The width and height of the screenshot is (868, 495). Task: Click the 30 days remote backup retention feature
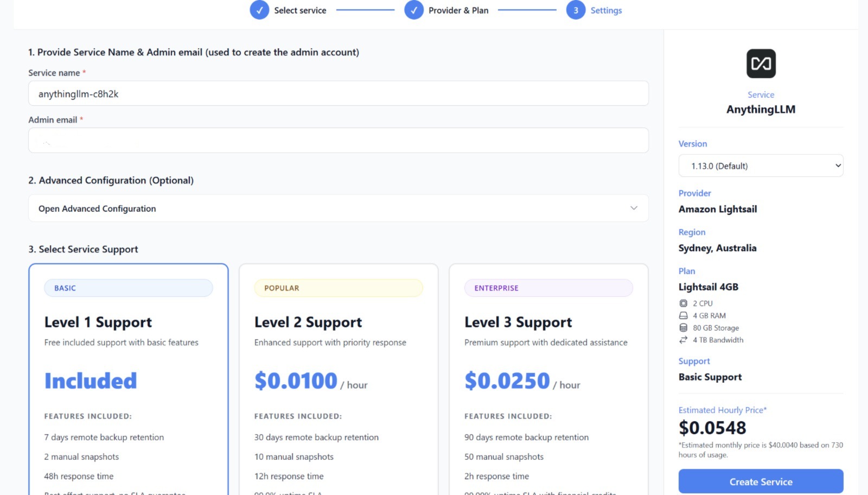point(316,437)
